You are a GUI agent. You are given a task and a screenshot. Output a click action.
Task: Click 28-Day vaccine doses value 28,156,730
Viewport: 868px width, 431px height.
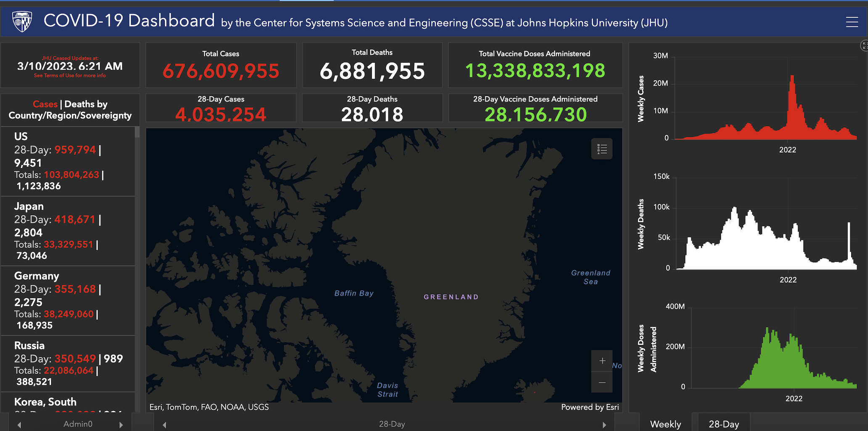point(535,114)
